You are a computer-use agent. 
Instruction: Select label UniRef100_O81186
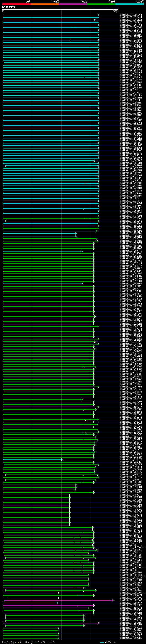[x=131, y=273]
